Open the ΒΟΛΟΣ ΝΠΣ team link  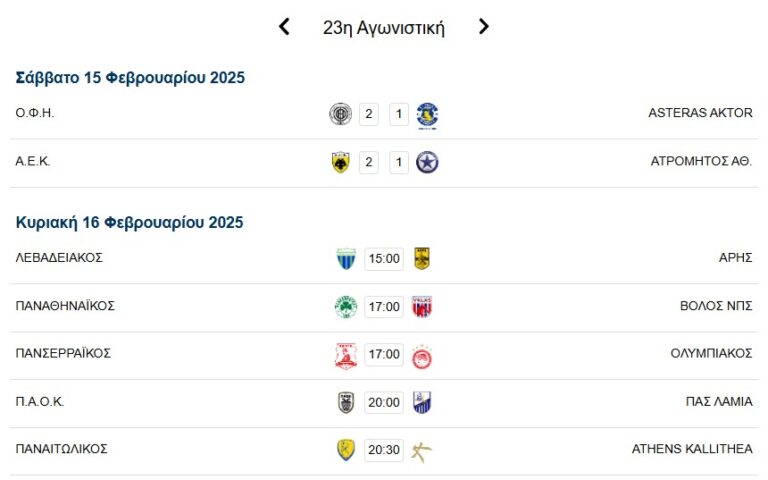point(716,305)
